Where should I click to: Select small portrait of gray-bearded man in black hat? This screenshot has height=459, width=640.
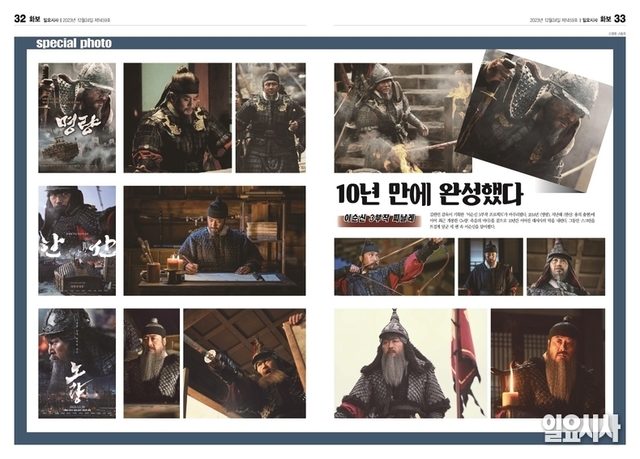152,363
